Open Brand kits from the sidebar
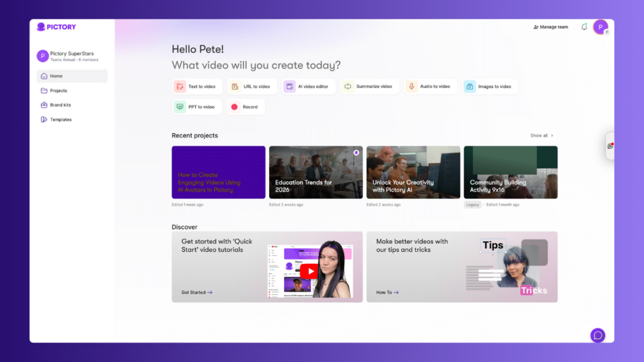This screenshot has height=362, width=644. [60, 105]
